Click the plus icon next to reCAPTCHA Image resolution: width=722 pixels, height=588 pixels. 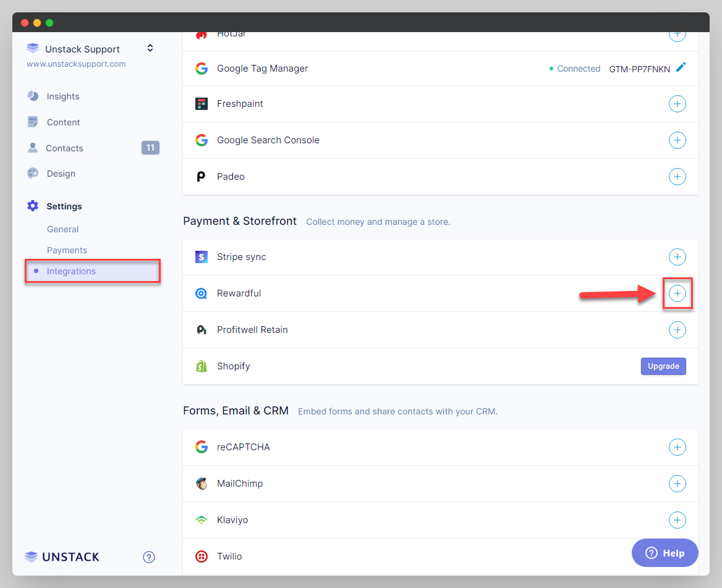tap(677, 447)
